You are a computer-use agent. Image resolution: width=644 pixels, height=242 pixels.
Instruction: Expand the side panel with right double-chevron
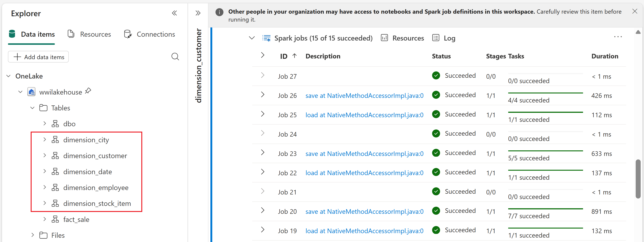coord(198,13)
